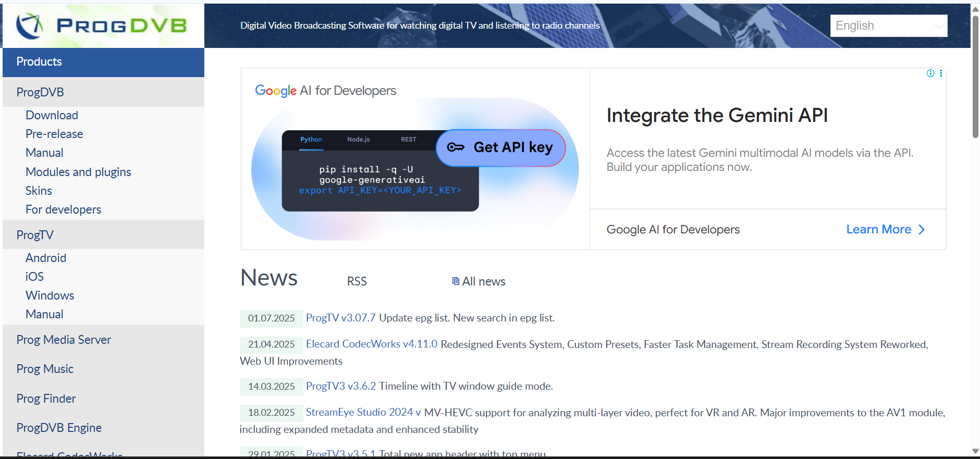Select Prog Music in the sidebar
This screenshot has height=459, width=980.
coord(45,369)
